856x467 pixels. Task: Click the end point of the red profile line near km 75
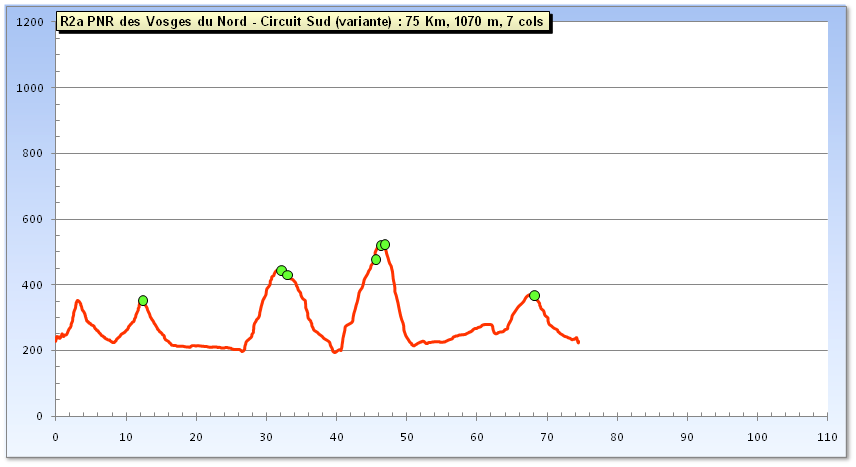578,342
